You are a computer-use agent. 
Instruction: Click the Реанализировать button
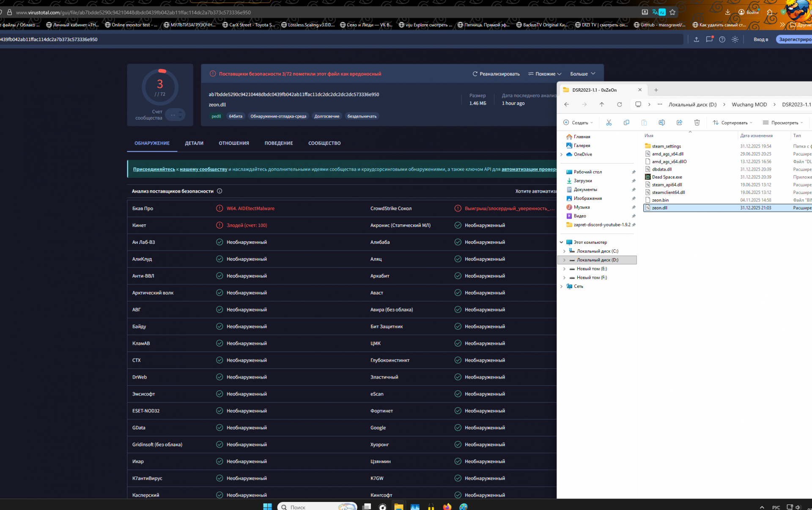pos(496,74)
